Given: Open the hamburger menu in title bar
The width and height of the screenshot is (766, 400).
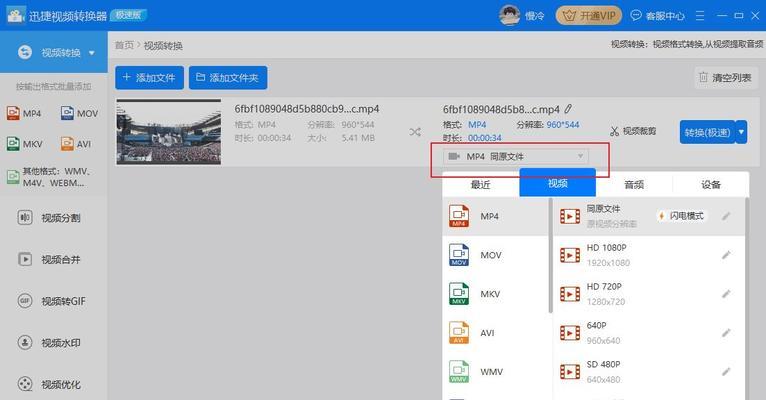Looking at the screenshot, I should pyautogui.click(x=700, y=16).
